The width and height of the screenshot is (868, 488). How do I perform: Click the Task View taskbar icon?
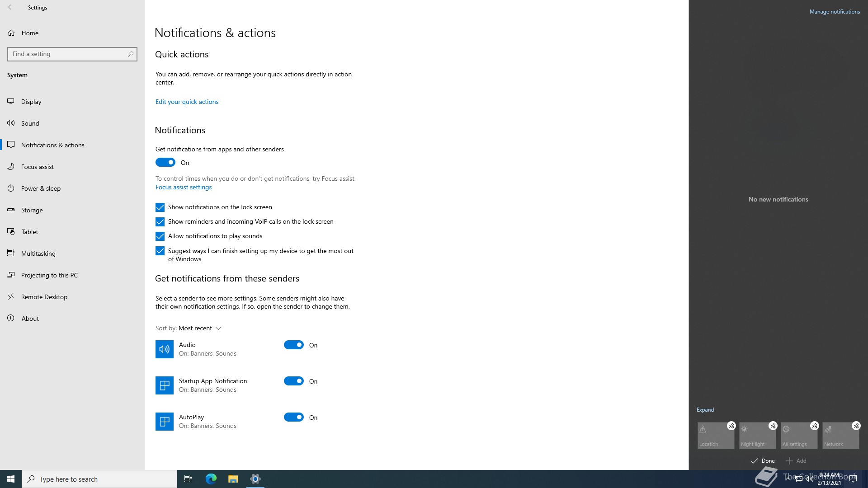click(188, 479)
